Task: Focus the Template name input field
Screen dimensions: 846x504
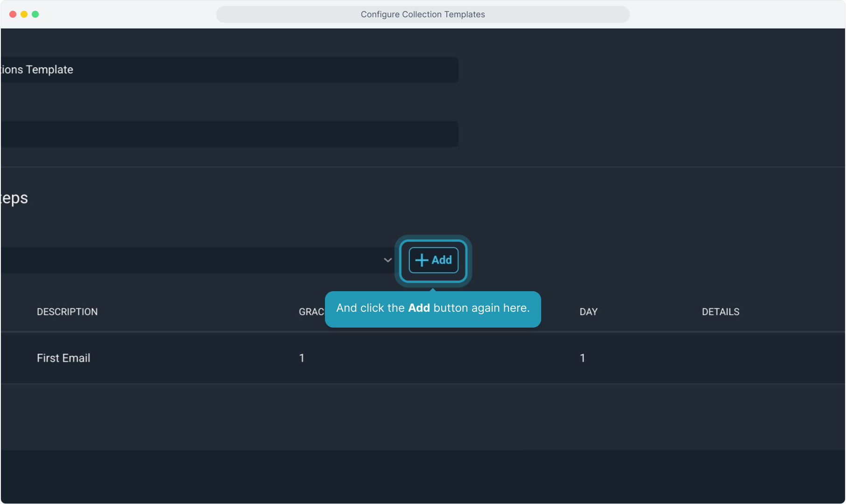Action: (x=229, y=70)
